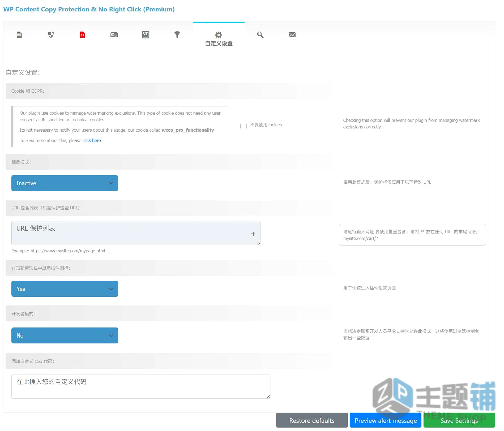The image size is (504, 431).
Task: Open the picture frame tab icon
Action: coord(146,35)
